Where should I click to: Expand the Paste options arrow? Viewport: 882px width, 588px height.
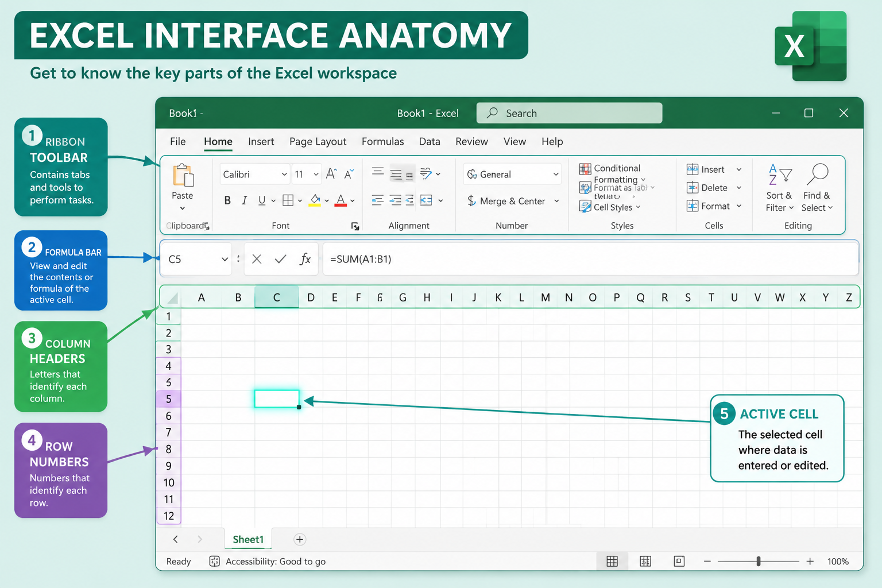(183, 208)
